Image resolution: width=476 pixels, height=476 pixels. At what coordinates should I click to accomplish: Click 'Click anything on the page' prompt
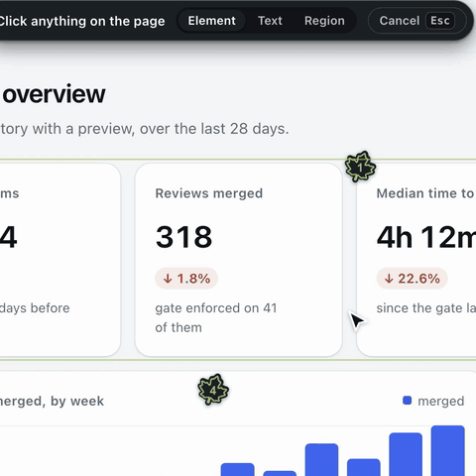[81, 21]
